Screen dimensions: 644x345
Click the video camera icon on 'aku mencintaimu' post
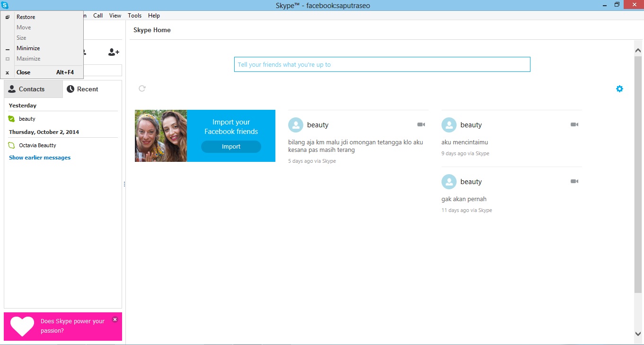pyautogui.click(x=574, y=124)
